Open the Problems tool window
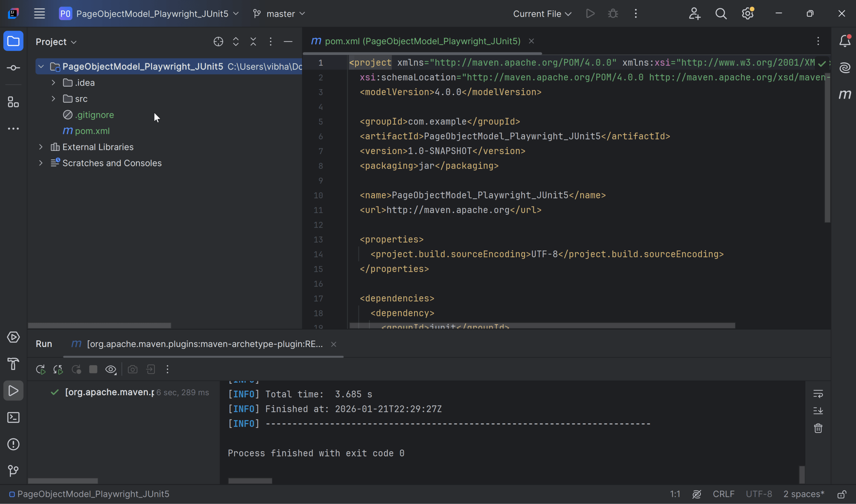Image resolution: width=856 pixels, height=504 pixels. click(x=13, y=444)
